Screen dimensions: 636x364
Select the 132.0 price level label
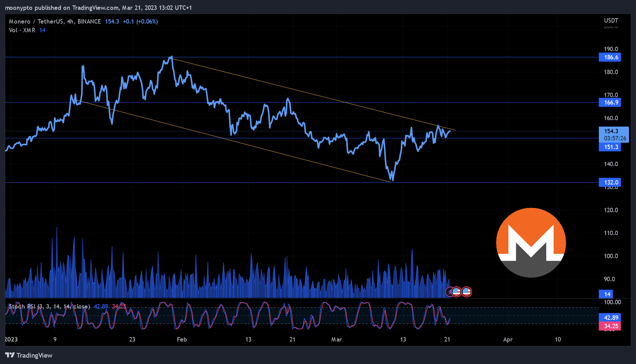[610, 183]
